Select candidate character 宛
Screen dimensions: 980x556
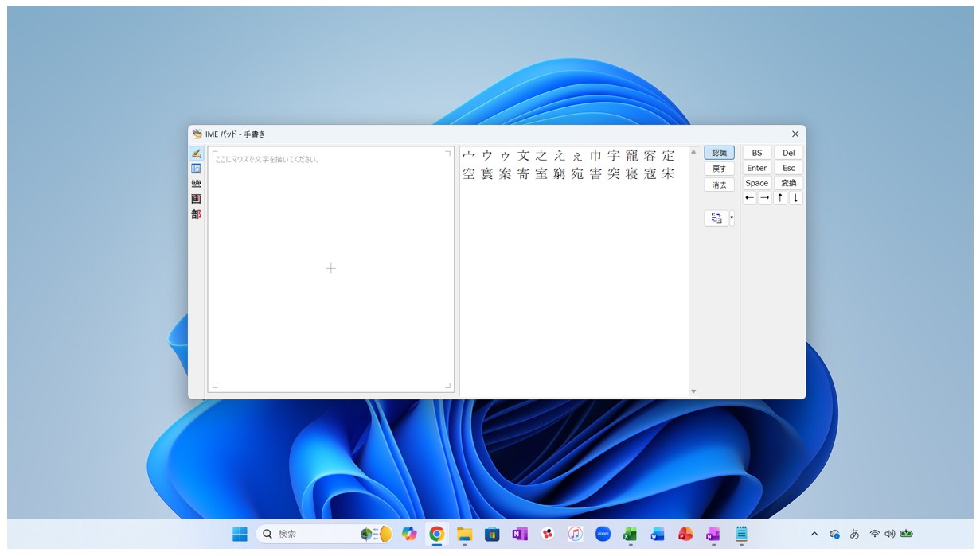577,174
